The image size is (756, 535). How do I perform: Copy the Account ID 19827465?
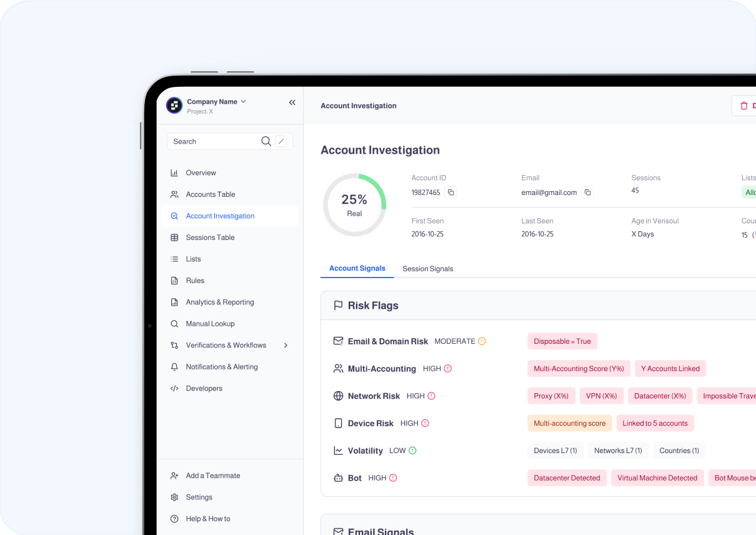450,192
